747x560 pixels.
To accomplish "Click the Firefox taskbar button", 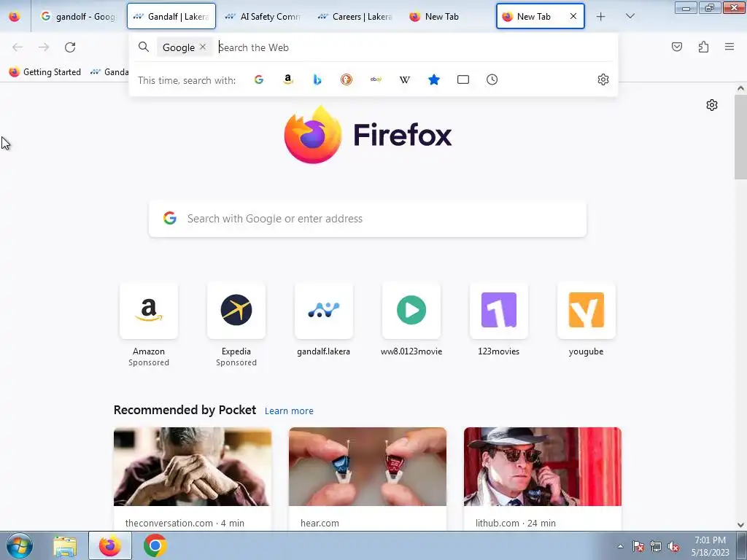I will click(x=110, y=546).
